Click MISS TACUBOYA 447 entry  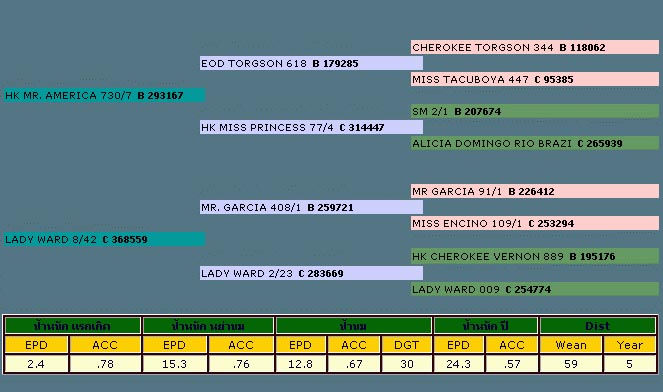tap(534, 79)
